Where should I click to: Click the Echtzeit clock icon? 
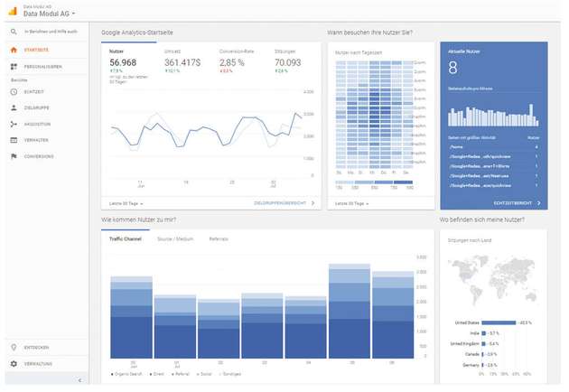click(x=14, y=92)
